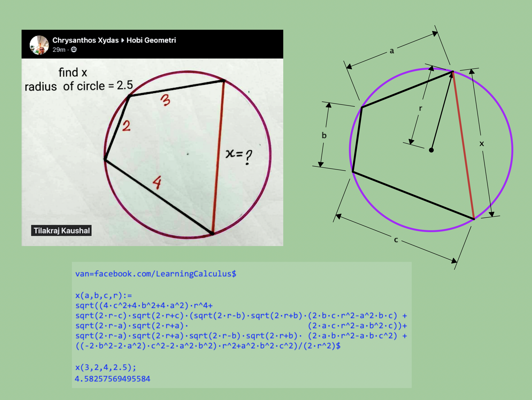The width and height of the screenshot is (532, 400).
Task: Click radius label 'r' in diagram
Action: 420,108
